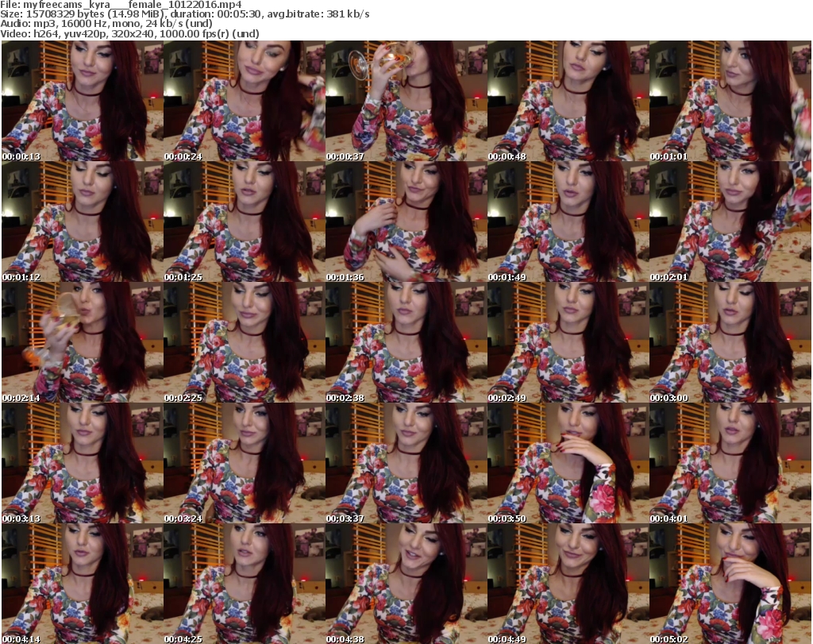
Task: Select the thumbnail at 00:03:37
Action: (x=406, y=463)
